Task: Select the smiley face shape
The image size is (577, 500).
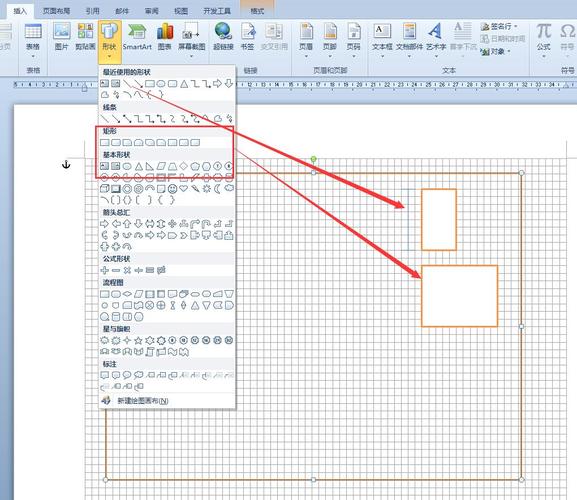Action: [172, 189]
